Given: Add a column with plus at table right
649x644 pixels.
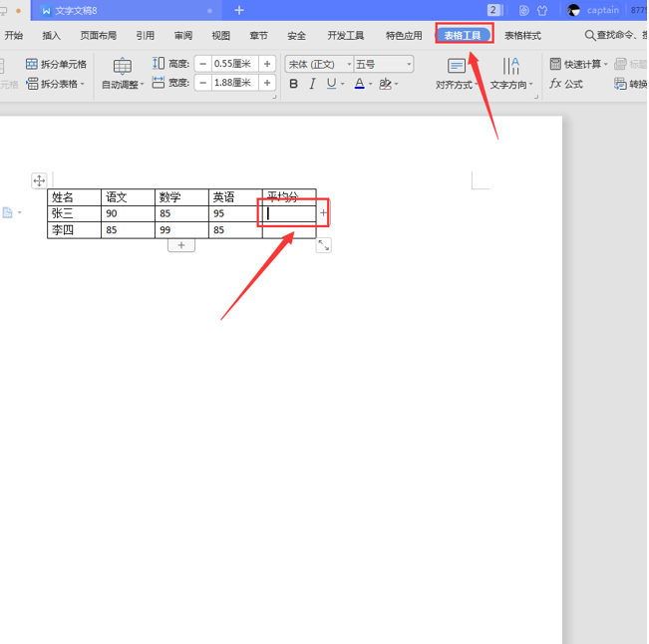Looking at the screenshot, I should pos(323,213).
